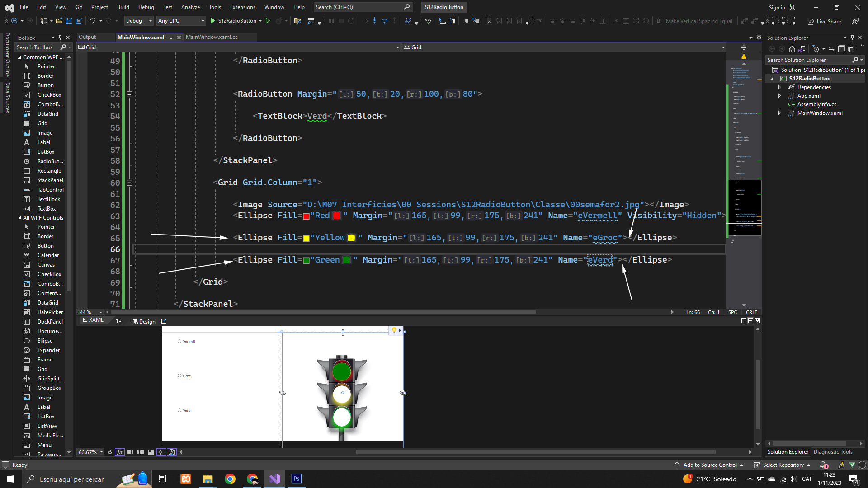The width and height of the screenshot is (868, 488).
Task: Swap the XAML and Design panes
Action: pos(118,321)
